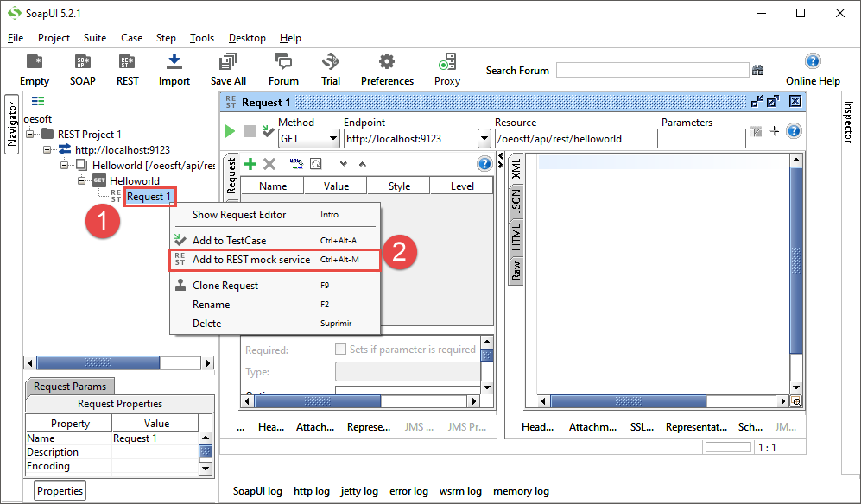Collapse the Helloworld GET method node
The width and height of the screenshot is (861, 504).
pos(81,180)
